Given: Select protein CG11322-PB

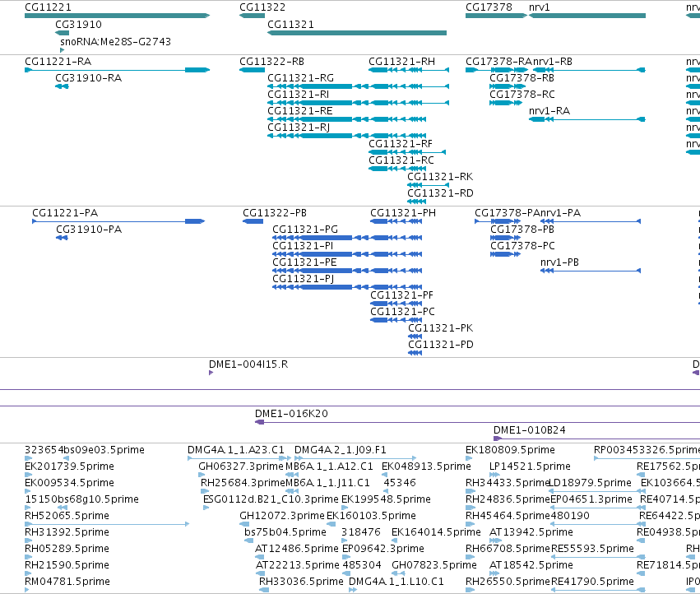Looking at the screenshot, I should coord(253,221).
